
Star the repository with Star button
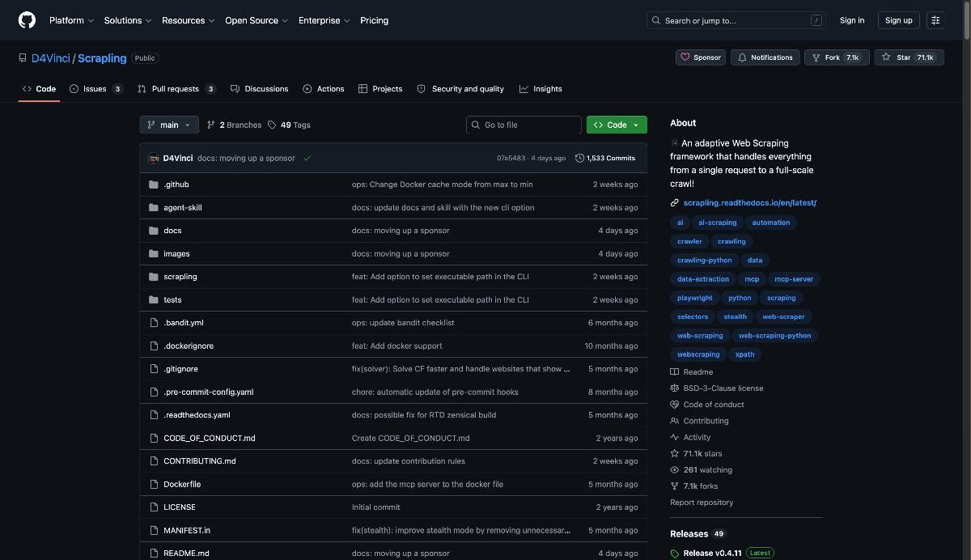(909, 57)
